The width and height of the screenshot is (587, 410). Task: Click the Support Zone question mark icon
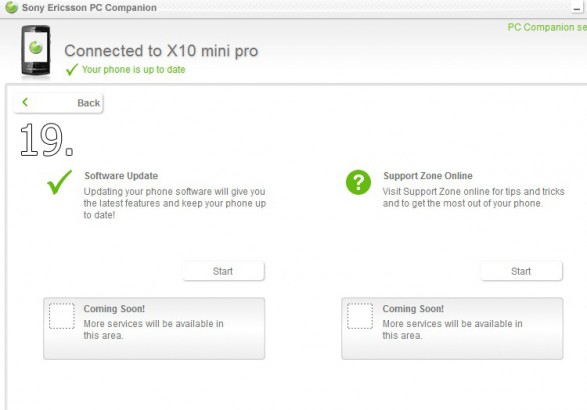pyautogui.click(x=358, y=182)
